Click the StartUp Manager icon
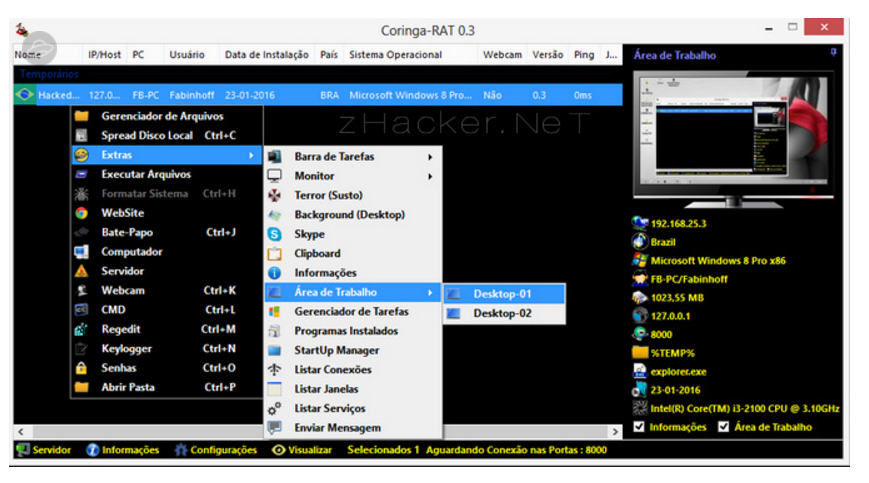This screenshot has width=869, height=483. click(x=274, y=351)
